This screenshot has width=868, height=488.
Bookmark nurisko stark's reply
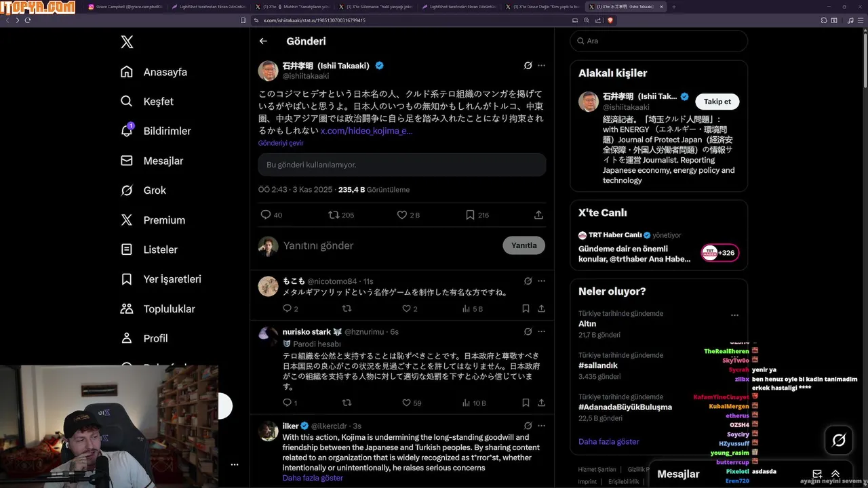(526, 403)
